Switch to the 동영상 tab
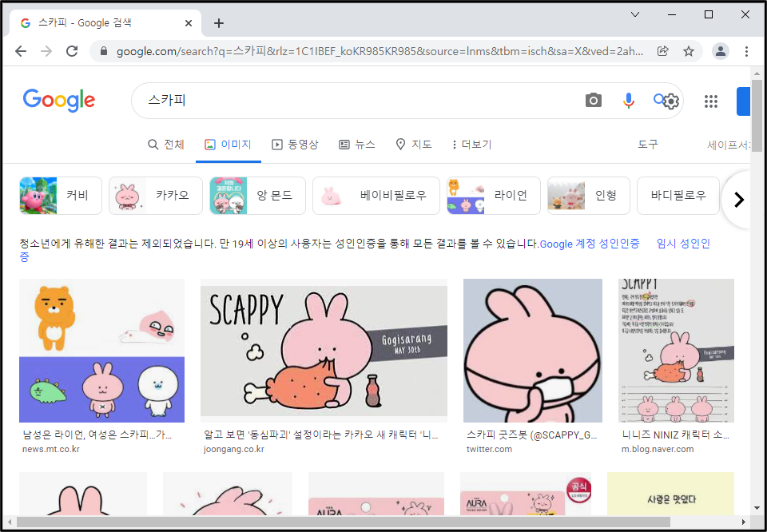Image resolution: width=767 pixels, height=532 pixels. [x=295, y=145]
